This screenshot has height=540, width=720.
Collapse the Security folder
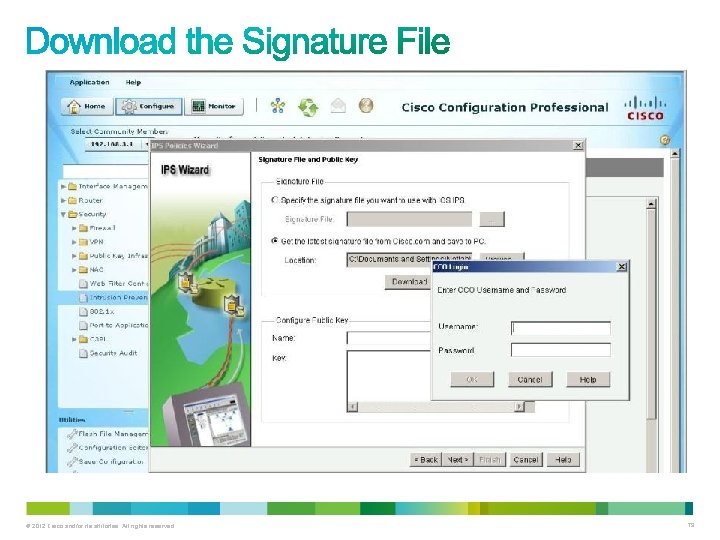[x=63, y=214]
